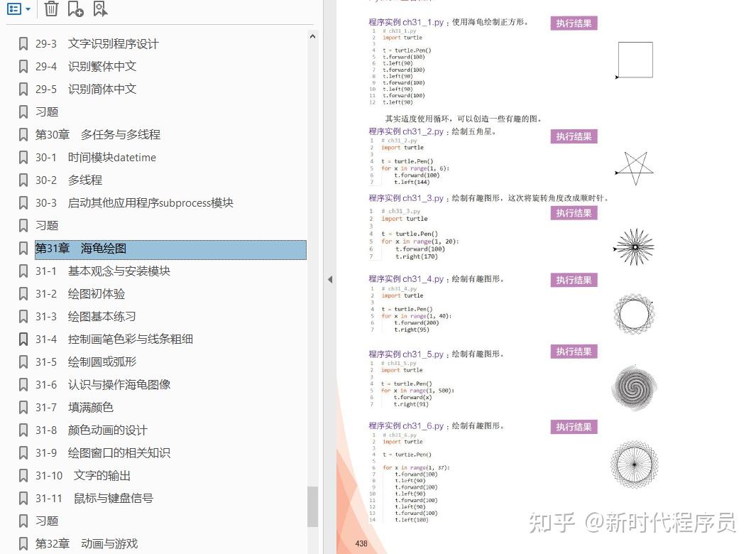Image resolution: width=756 pixels, height=554 pixels.
Task: Click bookmark icon beside 30-3 subprocess模块
Action: point(23,202)
